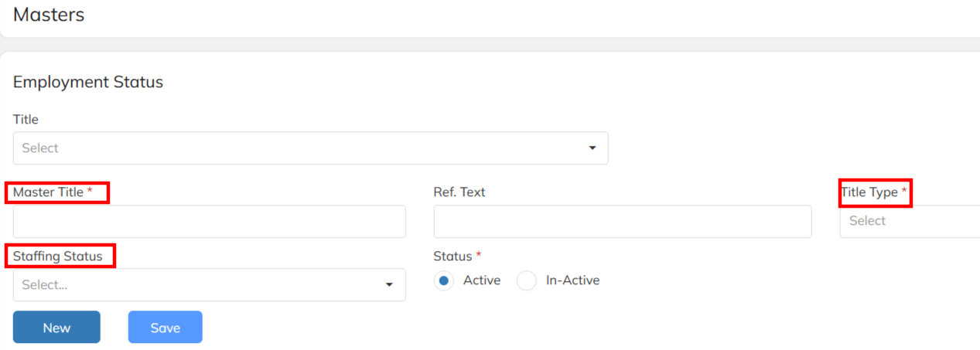Click the Ref. Text field label

click(459, 192)
